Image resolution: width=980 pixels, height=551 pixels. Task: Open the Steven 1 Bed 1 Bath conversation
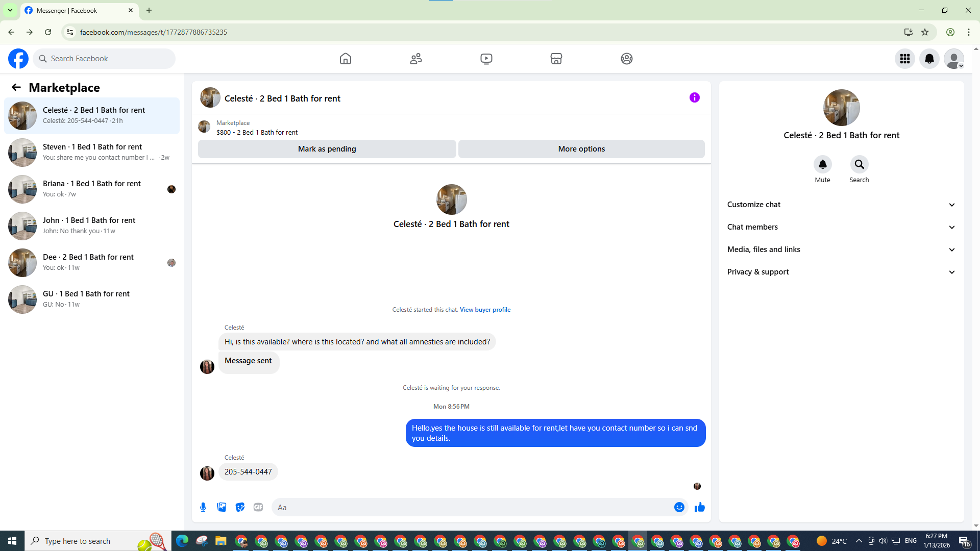click(x=92, y=152)
